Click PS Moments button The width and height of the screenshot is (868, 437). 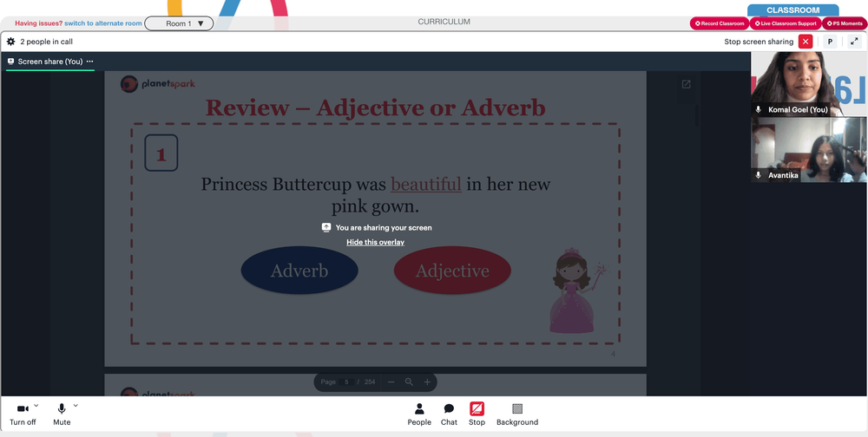pos(845,23)
